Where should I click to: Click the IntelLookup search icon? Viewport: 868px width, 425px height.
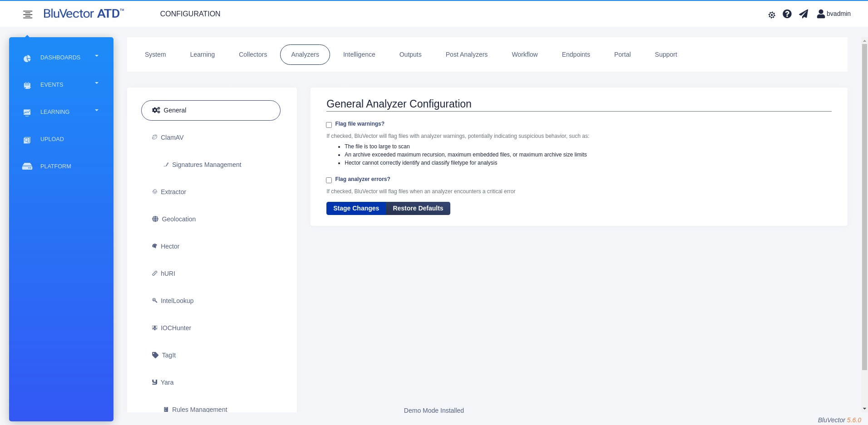tap(154, 300)
